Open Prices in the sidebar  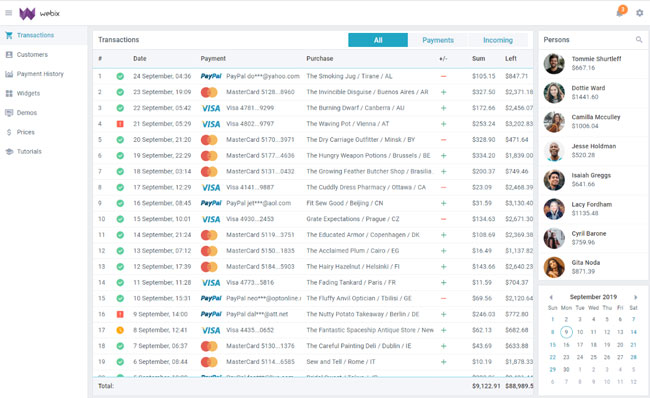[44, 132]
